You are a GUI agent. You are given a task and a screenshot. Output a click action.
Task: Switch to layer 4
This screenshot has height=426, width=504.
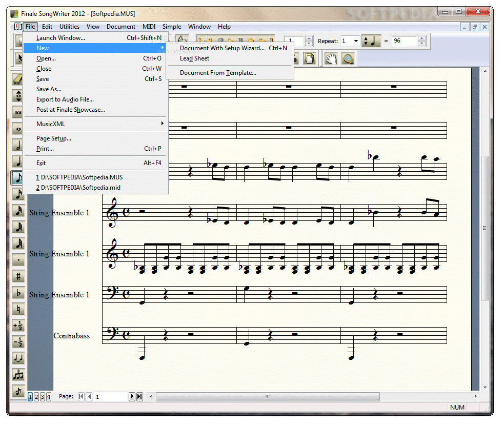pos(49,397)
